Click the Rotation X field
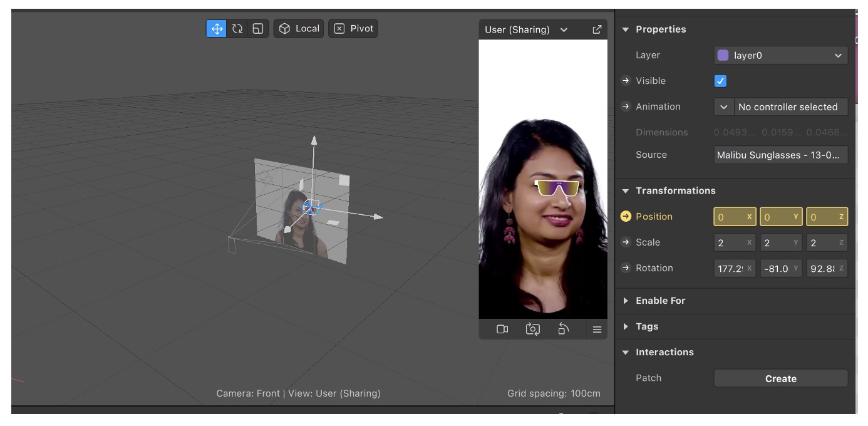 coord(735,268)
